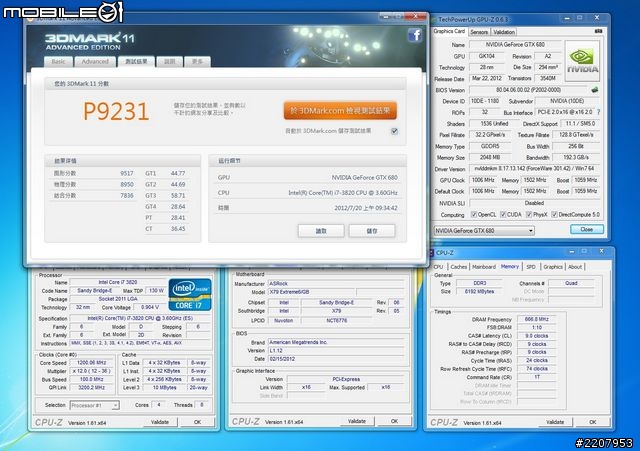This screenshot has height=451, width=640.
Task: Select the Memory tab in CPU-Z
Action: coord(509,267)
